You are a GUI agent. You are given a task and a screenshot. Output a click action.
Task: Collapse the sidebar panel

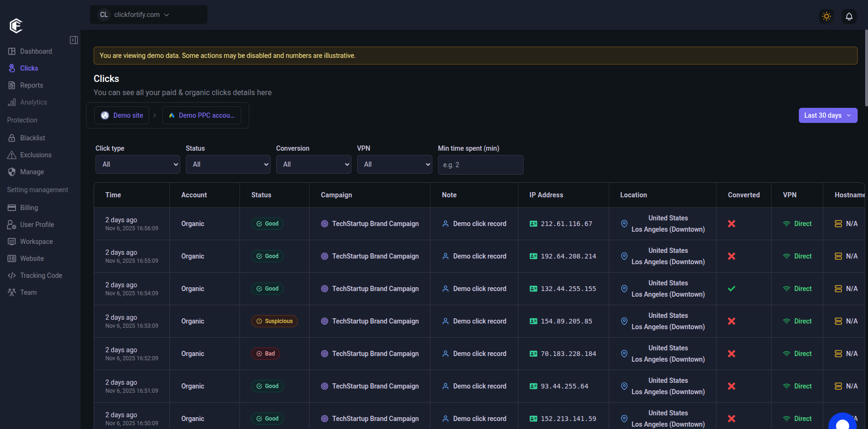74,40
